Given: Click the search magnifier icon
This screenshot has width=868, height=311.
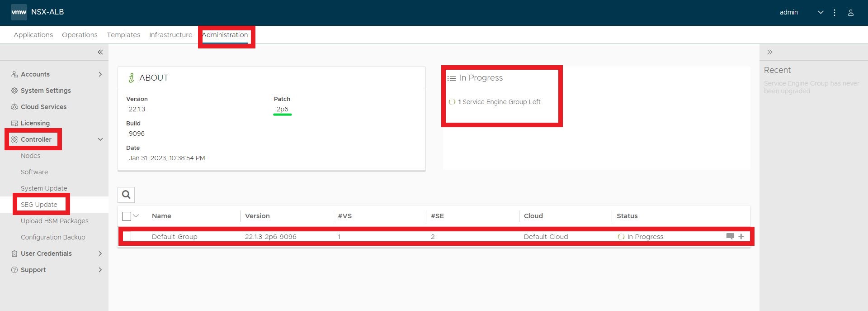Looking at the screenshot, I should point(126,195).
